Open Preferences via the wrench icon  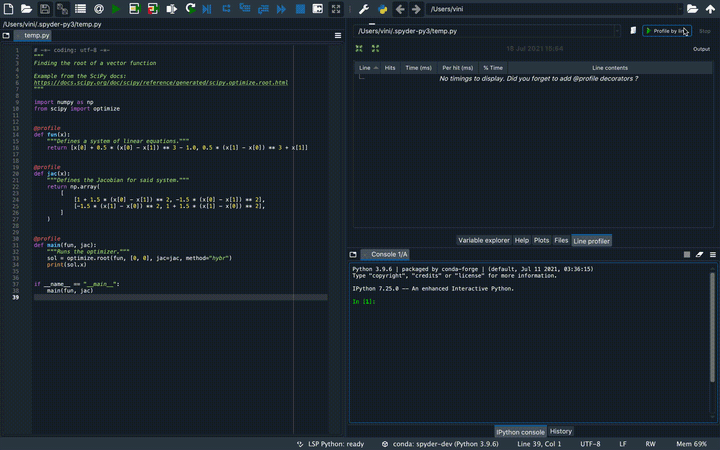click(x=364, y=9)
